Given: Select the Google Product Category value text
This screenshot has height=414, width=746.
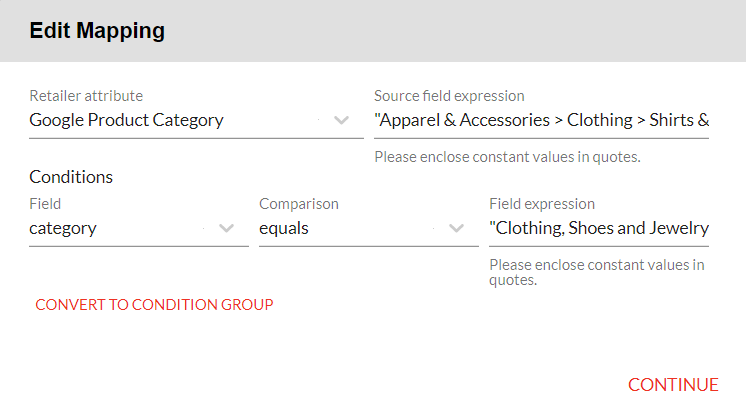Looking at the screenshot, I should pos(127,120).
